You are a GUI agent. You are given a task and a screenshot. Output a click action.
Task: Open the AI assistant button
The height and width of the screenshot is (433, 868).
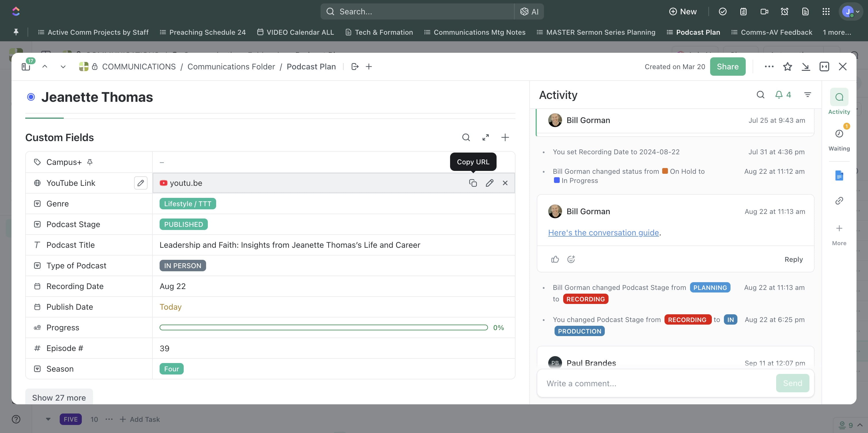pos(529,11)
